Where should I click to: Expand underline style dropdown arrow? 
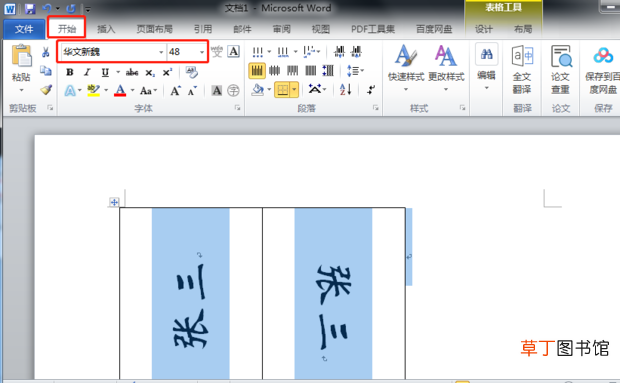[117, 72]
